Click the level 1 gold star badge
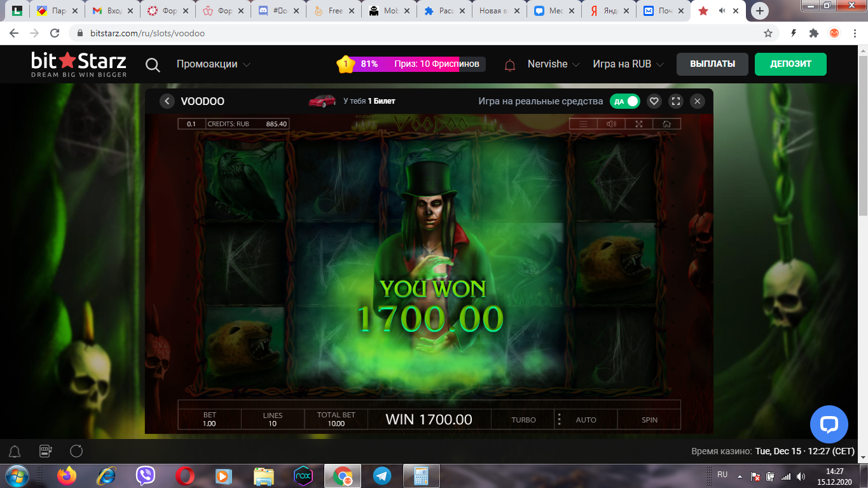Viewport: 868px width, 488px height. (345, 64)
